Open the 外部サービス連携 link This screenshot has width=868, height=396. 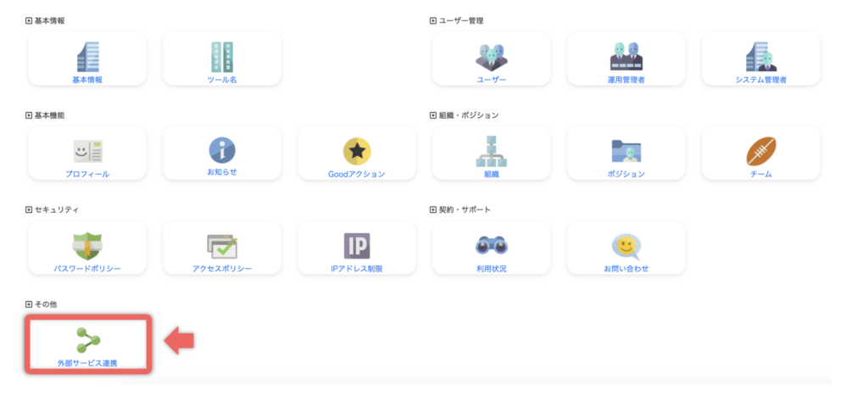coord(87,363)
